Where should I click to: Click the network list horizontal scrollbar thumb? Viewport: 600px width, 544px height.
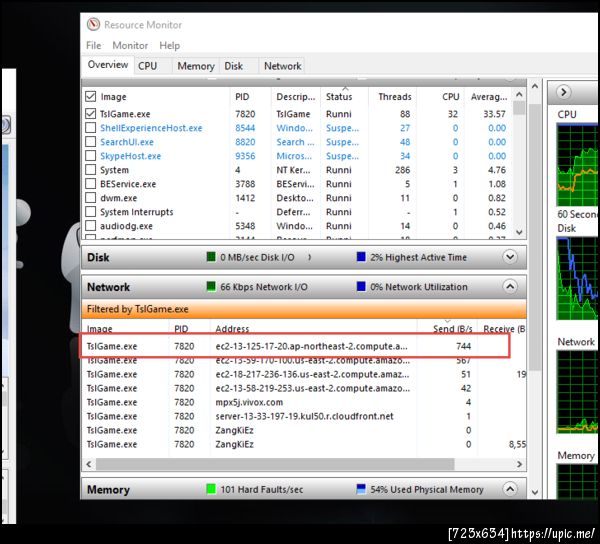pyautogui.click(x=275, y=464)
